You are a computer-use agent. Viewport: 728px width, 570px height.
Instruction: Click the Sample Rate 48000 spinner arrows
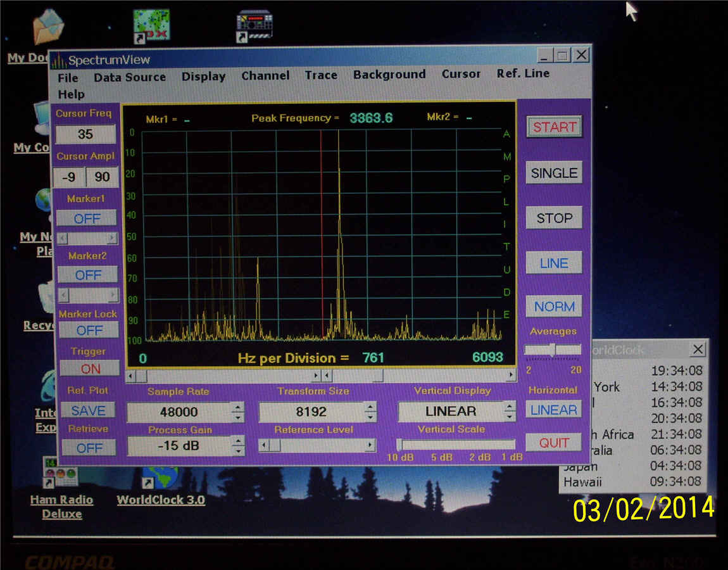[x=237, y=412]
